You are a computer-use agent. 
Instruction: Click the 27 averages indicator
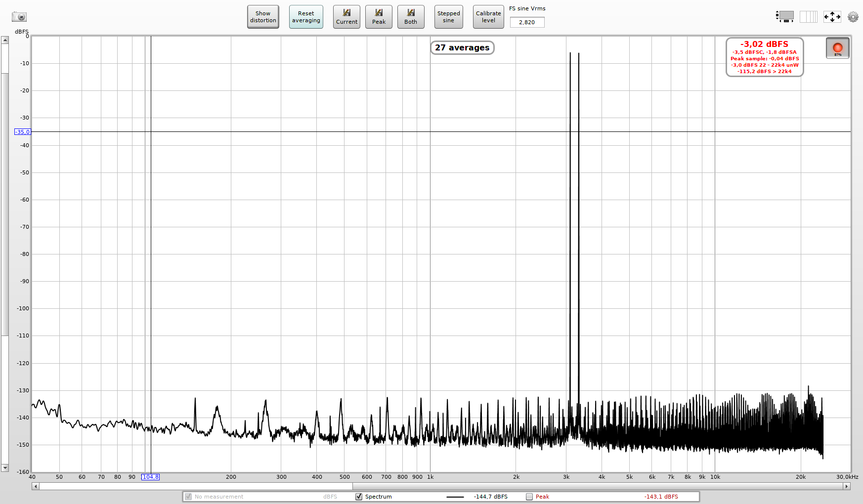[462, 47]
